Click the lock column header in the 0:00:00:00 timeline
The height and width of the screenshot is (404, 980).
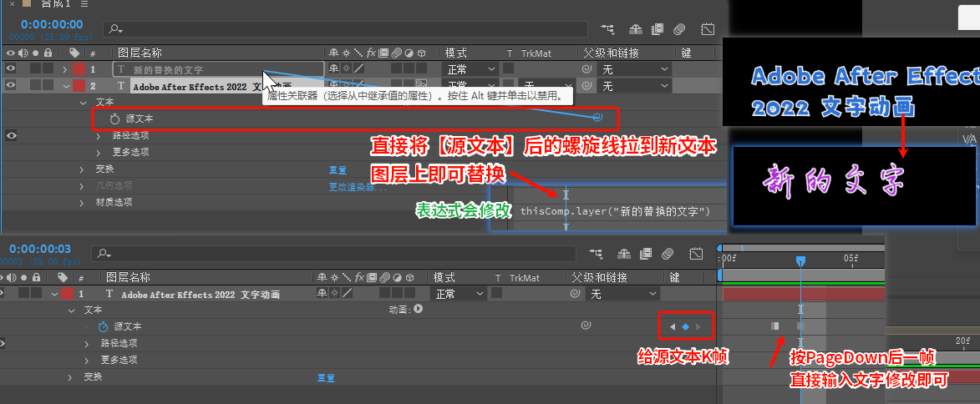pos(48,53)
